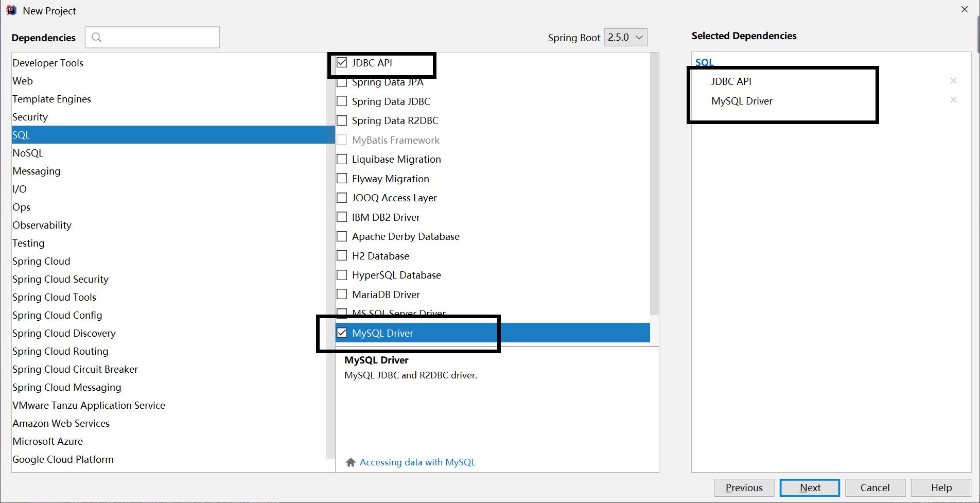Screen dimensions: 980x503
Task: Click the dependencies search input field
Action: point(152,37)
